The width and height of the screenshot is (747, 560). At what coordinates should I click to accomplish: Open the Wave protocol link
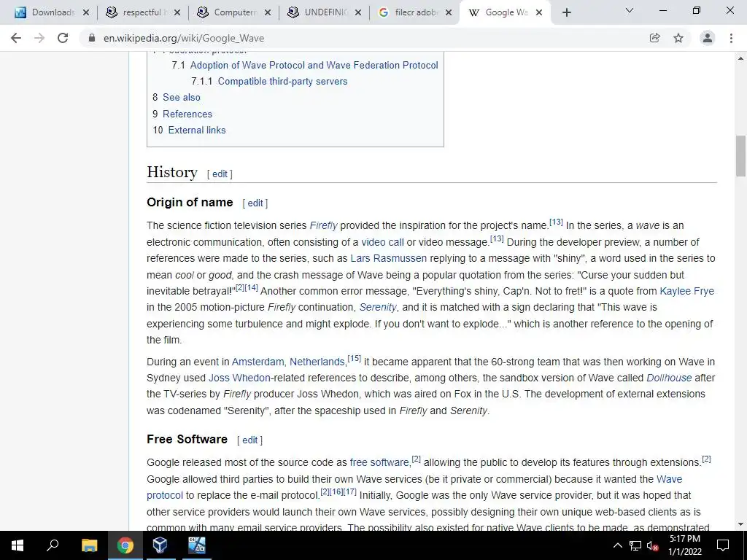(670, 479)
